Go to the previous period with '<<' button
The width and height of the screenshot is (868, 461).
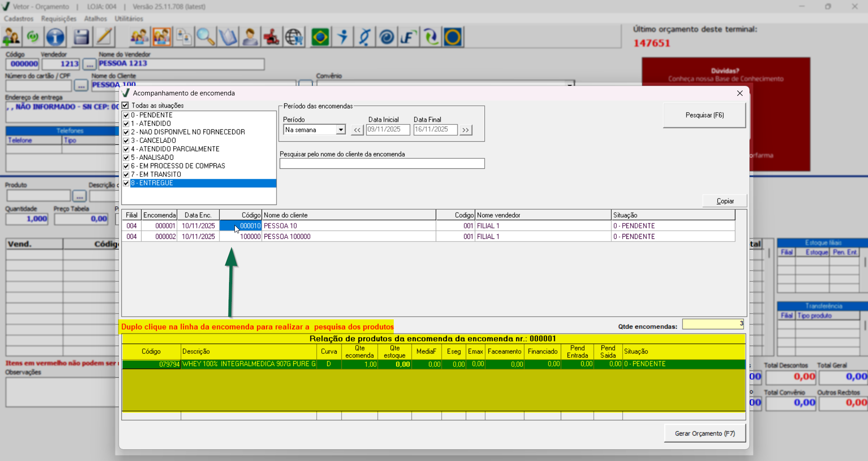357,130
